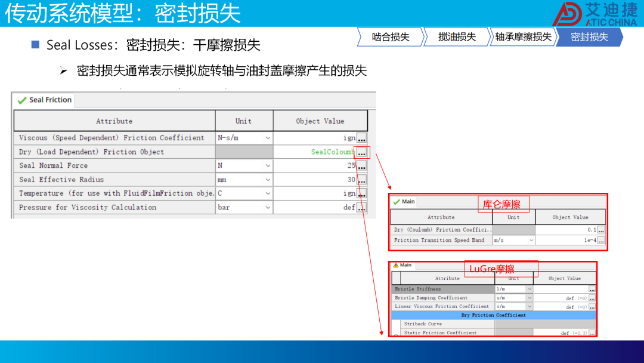Click Attribute column header in Seal Friction table

point(114,121)
